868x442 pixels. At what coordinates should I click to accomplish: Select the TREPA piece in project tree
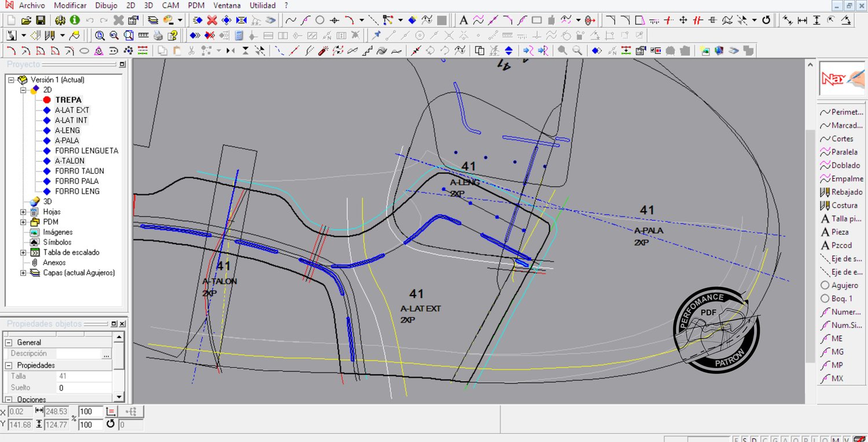(x=68, y=100)
